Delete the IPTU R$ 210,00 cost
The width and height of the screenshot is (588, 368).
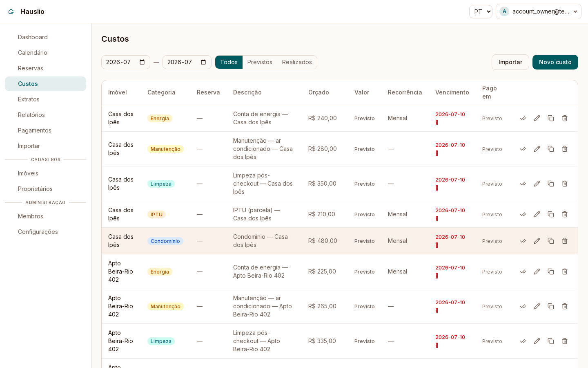pyautogui.click(x=565, y=214)
